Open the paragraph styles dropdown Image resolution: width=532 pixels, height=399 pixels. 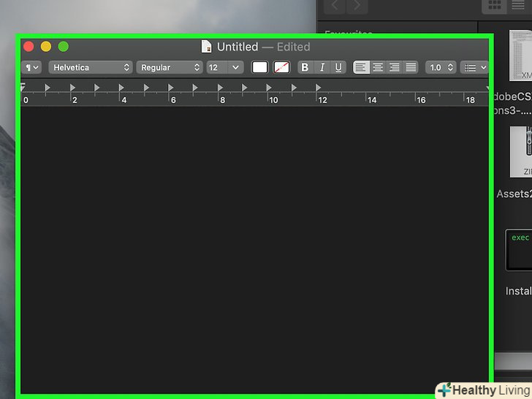click(32, 67)
